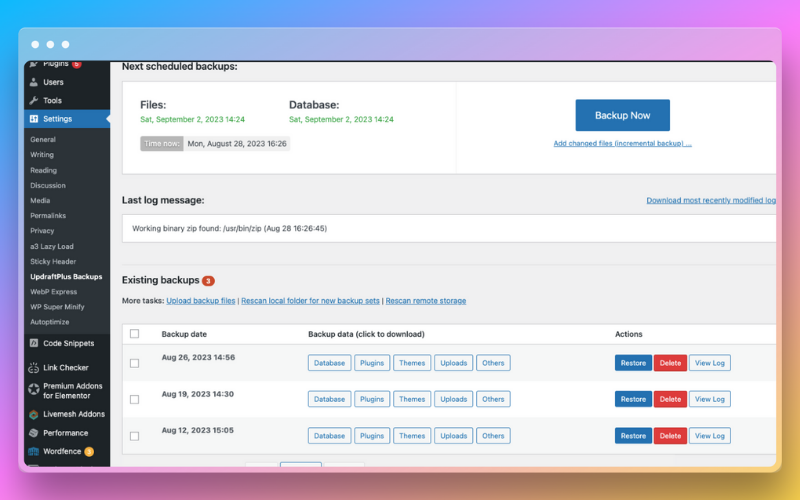The width and height of the screenshot is (800, 500).
Task: Delete the Aug 12, 2023 backup
Action: (x=670, y=436)
